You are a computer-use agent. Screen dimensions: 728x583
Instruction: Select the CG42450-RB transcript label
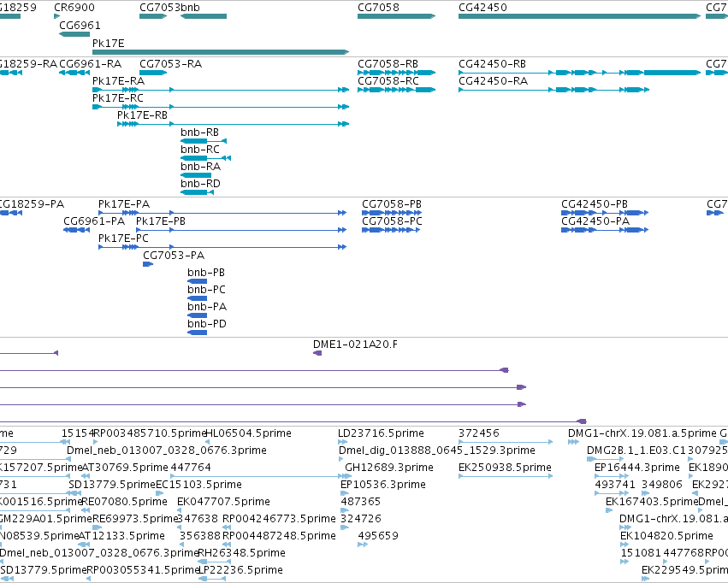coord(492,64)
